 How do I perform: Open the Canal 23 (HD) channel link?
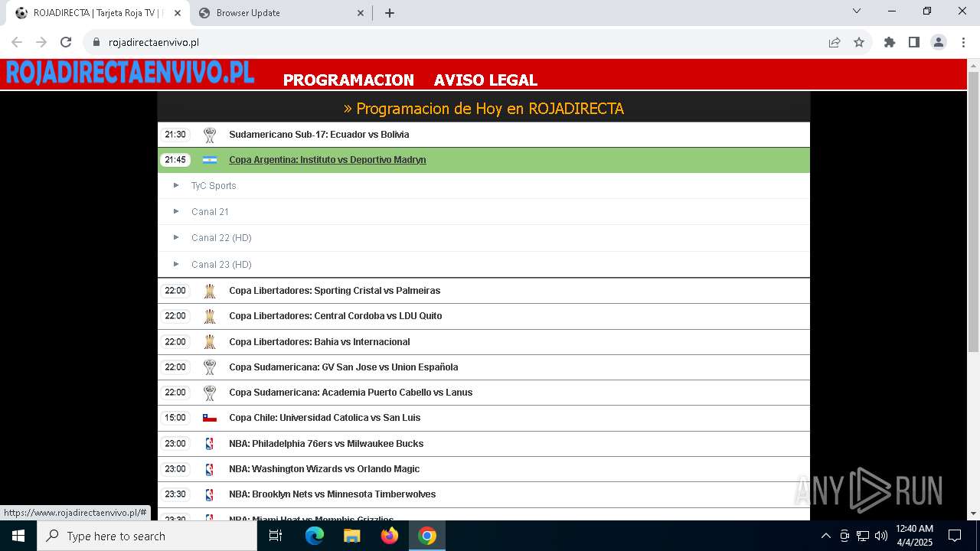click(x=221, y=265)
